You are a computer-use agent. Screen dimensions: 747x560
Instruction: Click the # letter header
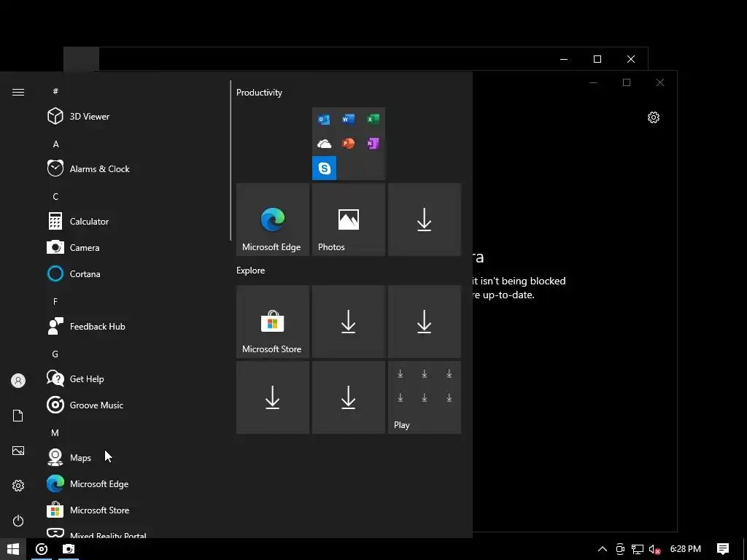55,91
